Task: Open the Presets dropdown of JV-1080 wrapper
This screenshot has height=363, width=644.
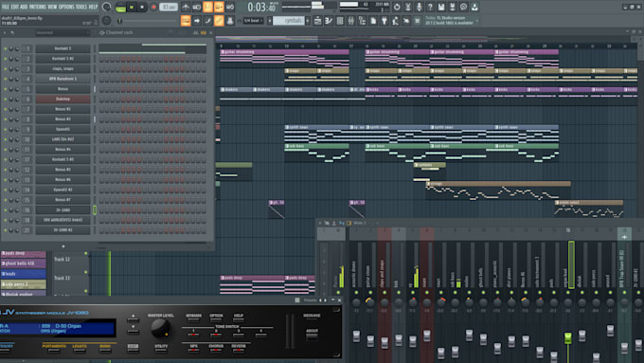Action: tap(310, 300)
